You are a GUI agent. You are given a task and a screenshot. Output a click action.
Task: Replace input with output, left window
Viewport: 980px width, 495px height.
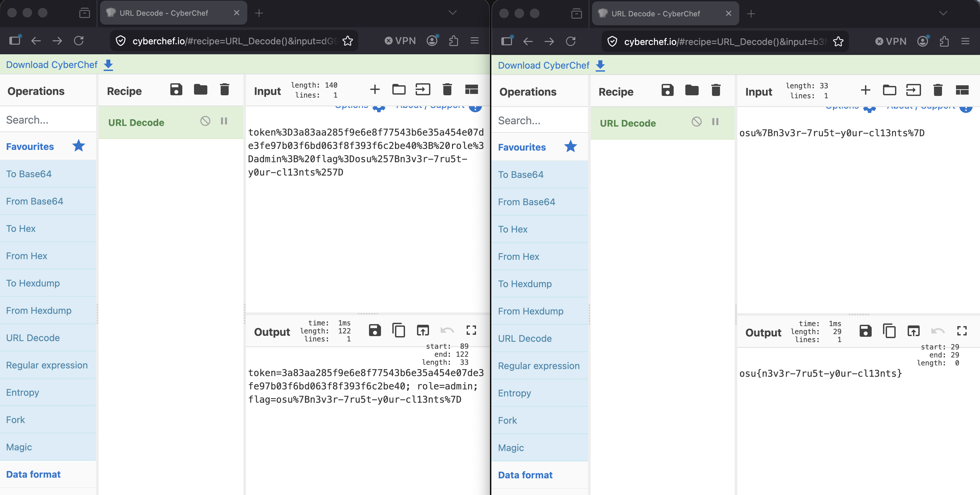point(423,330)
